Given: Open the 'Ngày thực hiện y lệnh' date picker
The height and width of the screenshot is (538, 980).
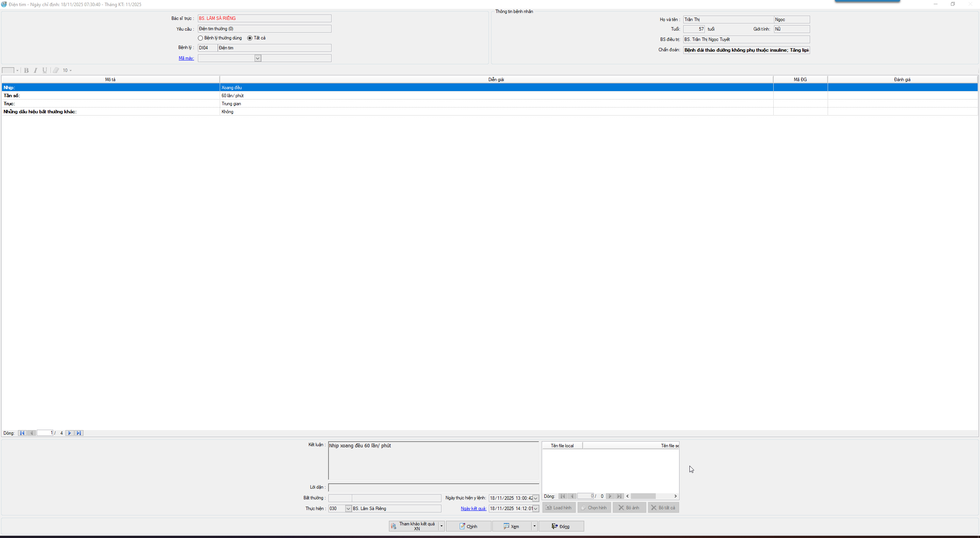Looking at the screenshot, I should (536, 498).
